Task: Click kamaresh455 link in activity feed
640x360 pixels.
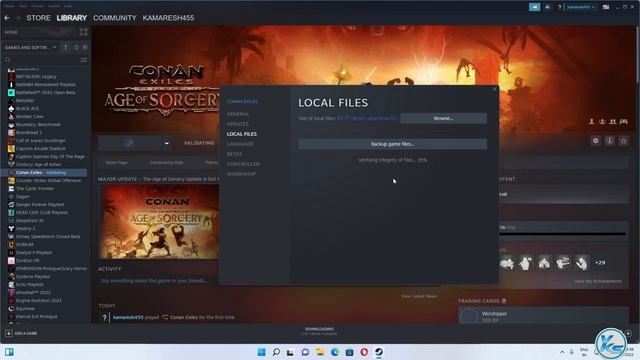Action: click(128, 317)
